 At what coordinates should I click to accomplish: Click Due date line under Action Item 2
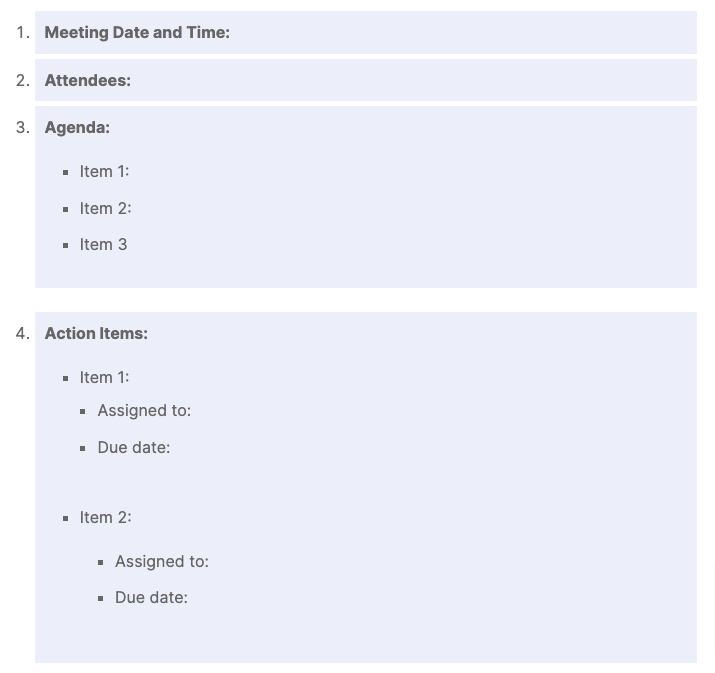click(x=151, y=597)
